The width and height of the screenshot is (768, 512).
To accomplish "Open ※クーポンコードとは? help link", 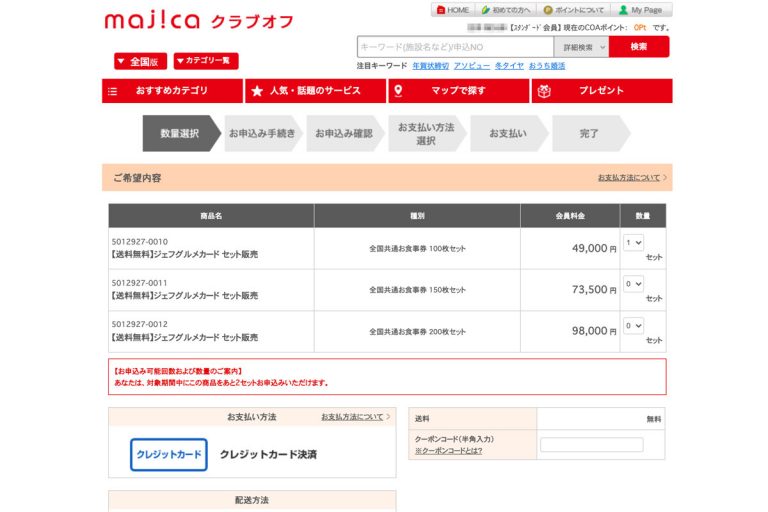I will coord(448,451).
